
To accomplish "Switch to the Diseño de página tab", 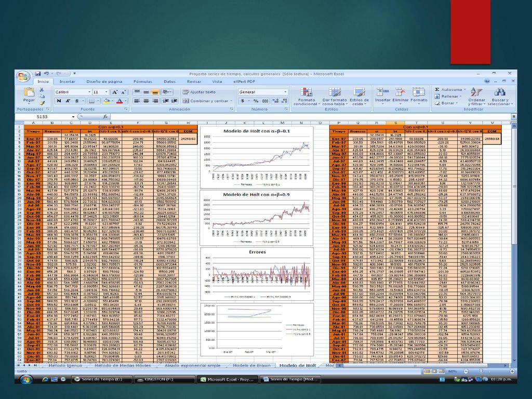I will point(104,82).
